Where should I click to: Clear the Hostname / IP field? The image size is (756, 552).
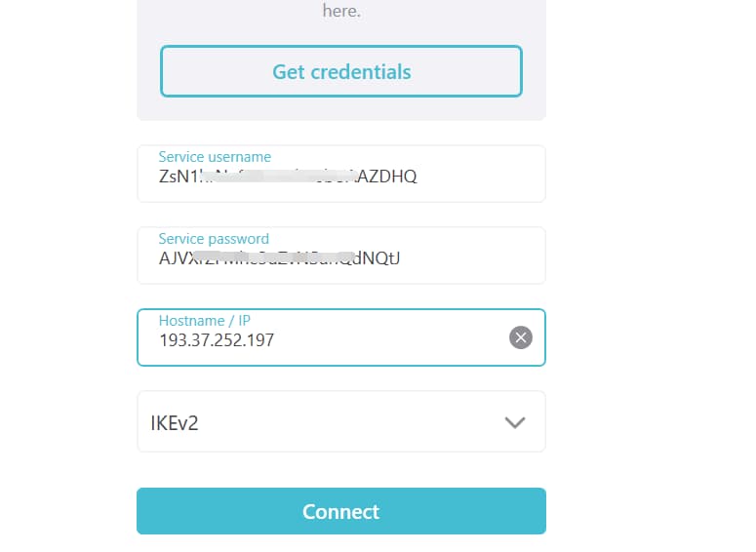[521, 337]
